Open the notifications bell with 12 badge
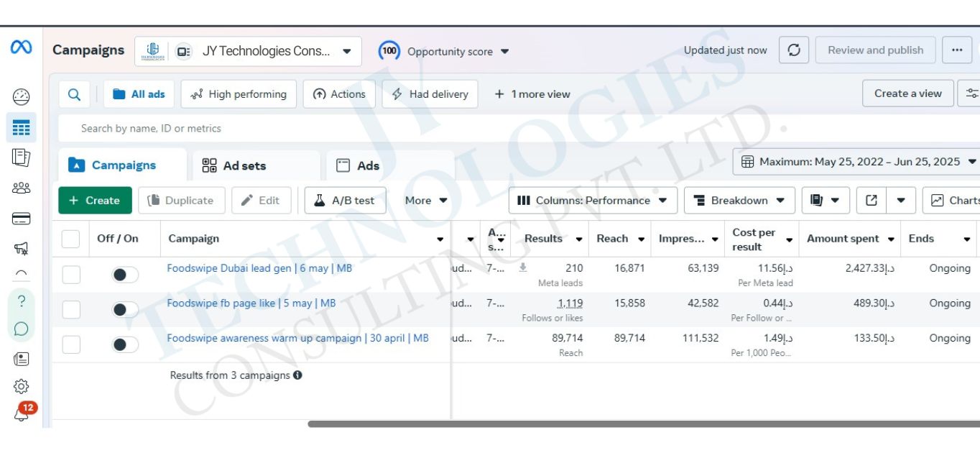The image size is (980, 453). click(23, 412)
